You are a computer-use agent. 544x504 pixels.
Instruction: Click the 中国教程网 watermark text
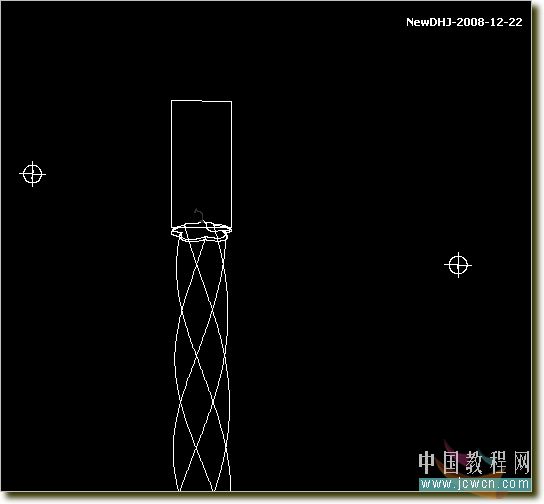click(x=474, y=462)
